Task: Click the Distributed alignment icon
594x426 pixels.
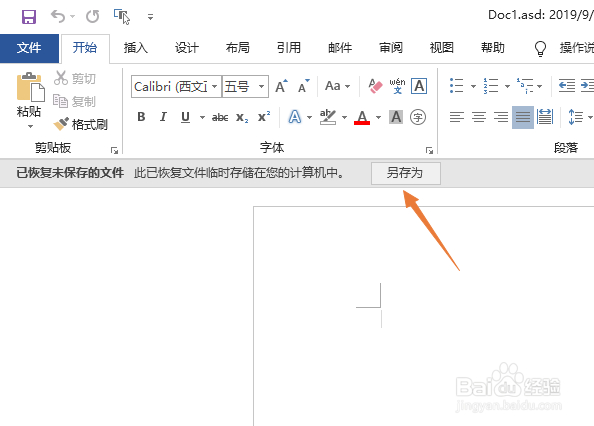Action: coord(545,117)
